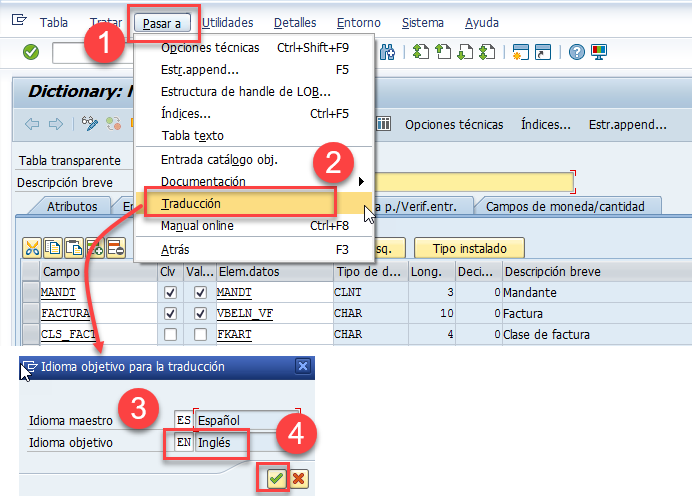Click the Idioma maestro ES field
This screenshot has height=496, width=692.
click(x=184, y=420)
